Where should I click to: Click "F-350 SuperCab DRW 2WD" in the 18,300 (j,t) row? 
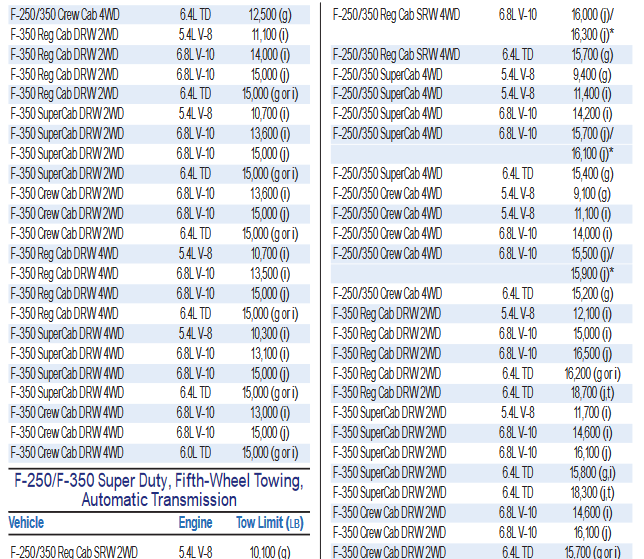point(389,492)
